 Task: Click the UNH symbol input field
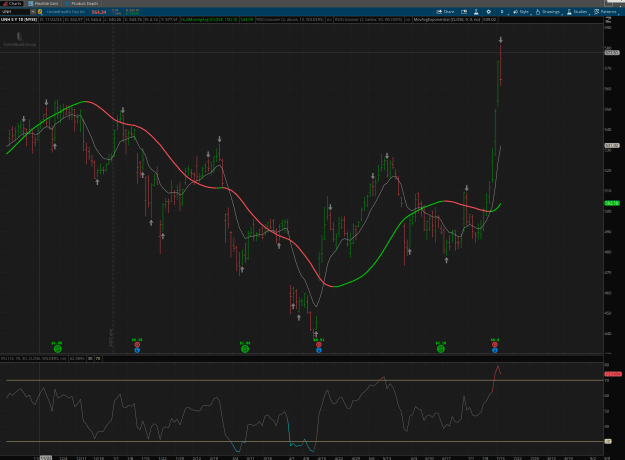[15, 12]
